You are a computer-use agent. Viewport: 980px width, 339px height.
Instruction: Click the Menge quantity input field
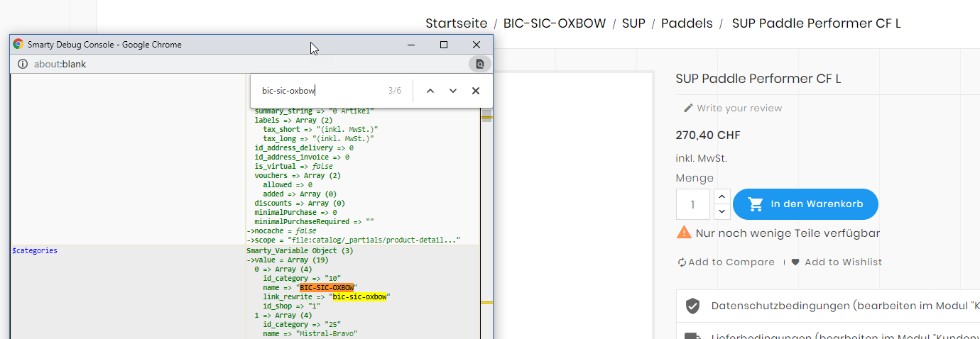[693, 204]
